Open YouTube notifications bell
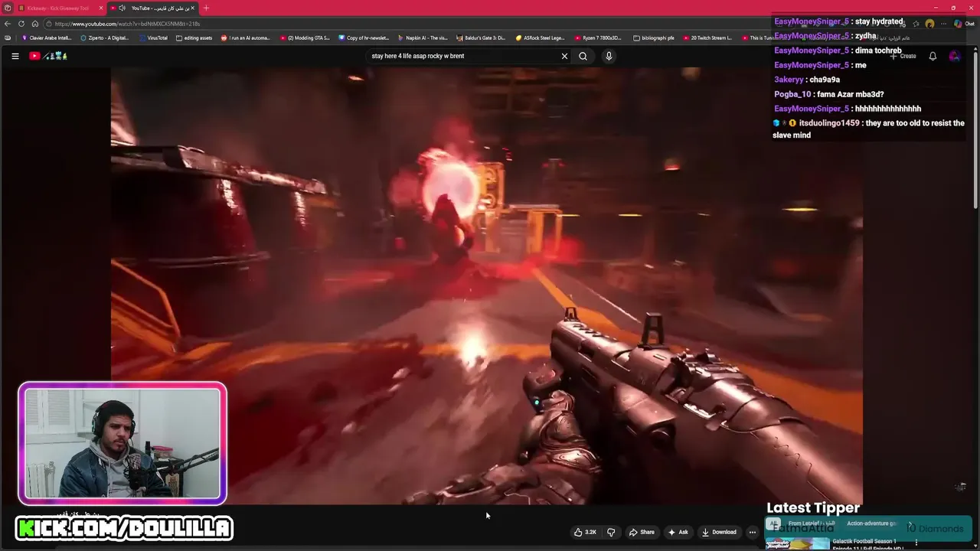980x551 pixels. (x=933, y=56)
